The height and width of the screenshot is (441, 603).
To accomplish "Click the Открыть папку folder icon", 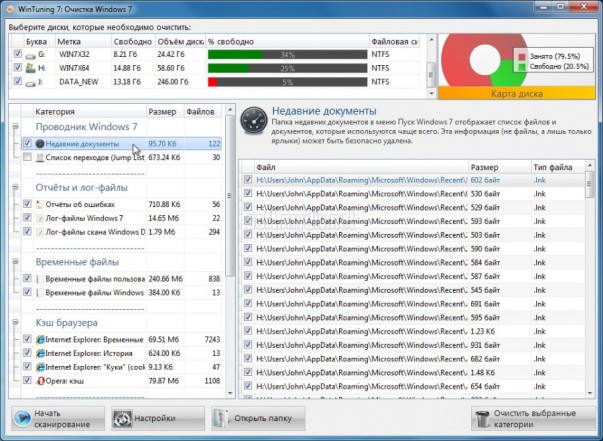I will click(x=222, y=418).
